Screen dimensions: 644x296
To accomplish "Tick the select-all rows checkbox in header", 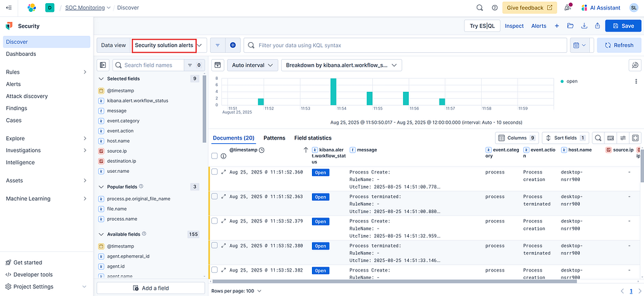I will pos(214,156).
